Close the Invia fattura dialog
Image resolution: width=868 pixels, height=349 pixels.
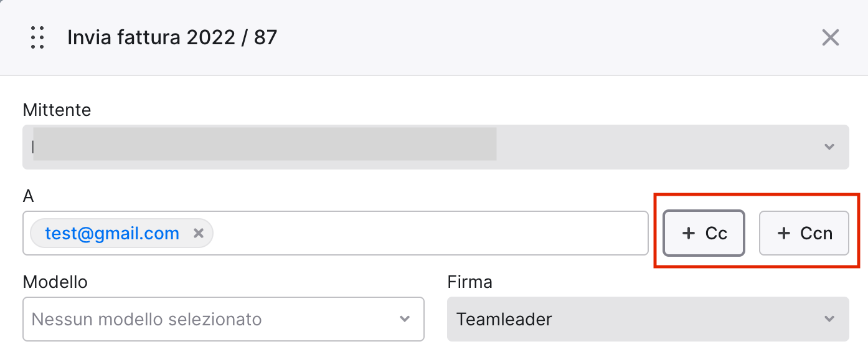tap(831, 38)
